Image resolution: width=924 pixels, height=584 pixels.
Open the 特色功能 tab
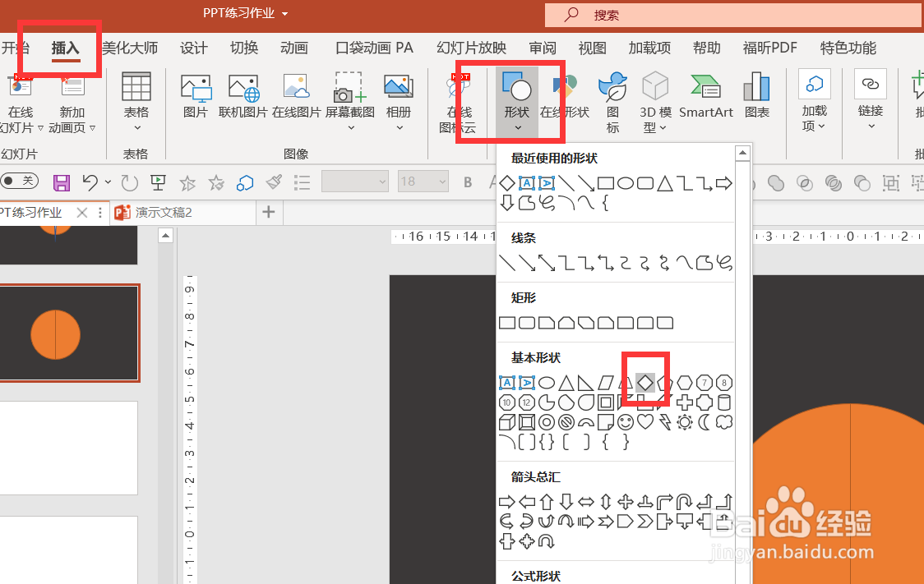(x=848, y=48)
